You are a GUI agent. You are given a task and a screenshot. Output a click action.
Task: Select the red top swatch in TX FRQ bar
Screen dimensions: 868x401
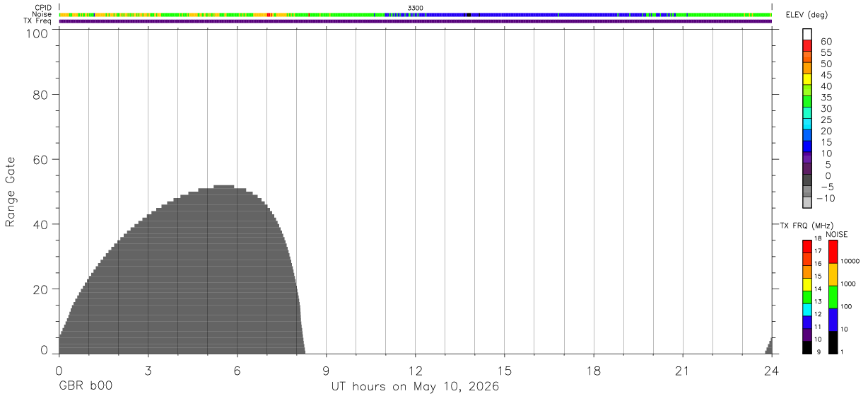click(807, 246)
